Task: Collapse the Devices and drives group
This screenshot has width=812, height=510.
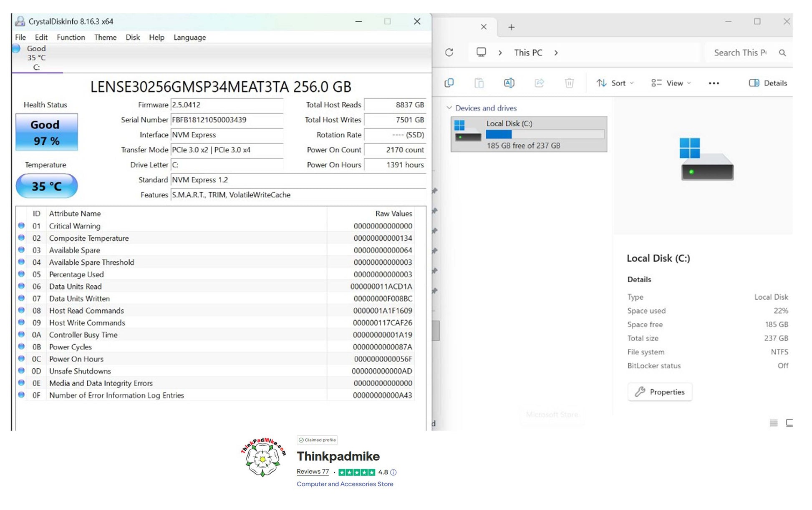Action: point(449,108)
